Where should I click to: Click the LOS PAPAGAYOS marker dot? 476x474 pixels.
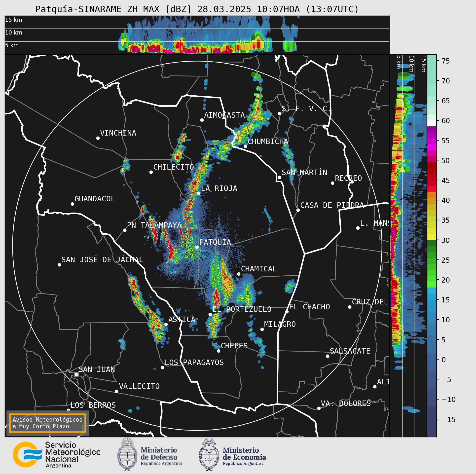tap(162, 367)
